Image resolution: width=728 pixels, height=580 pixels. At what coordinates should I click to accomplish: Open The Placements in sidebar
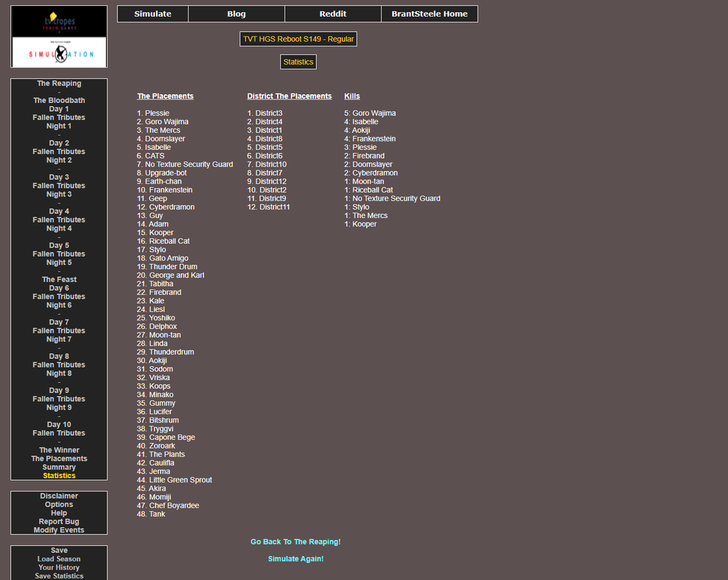59,459
